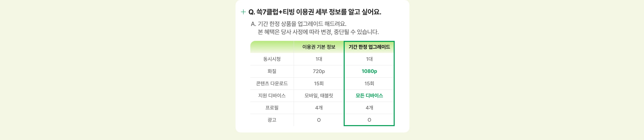The width and height of the screenshot is (644, 140).
Task: Click the '광고' row label
Action: click(x=272, y=120)
